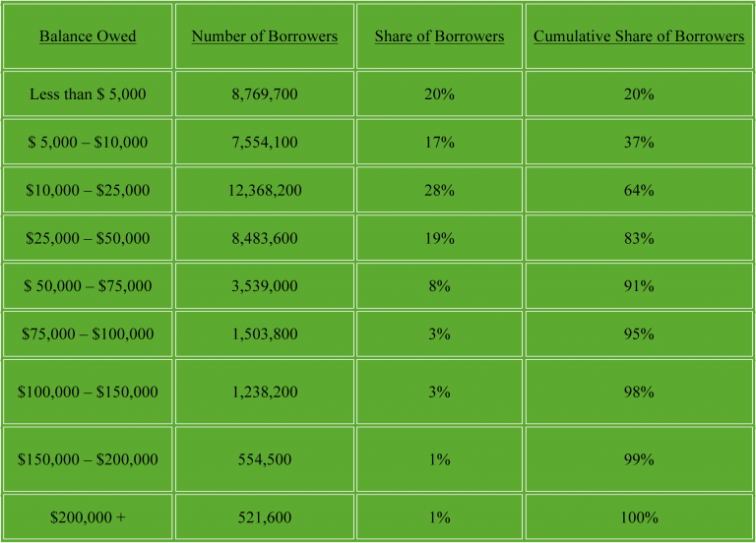The height and width of the screenshot is (543, 756).
Task: Select the 8,769,700 borrowers cell
Action: 265,93
